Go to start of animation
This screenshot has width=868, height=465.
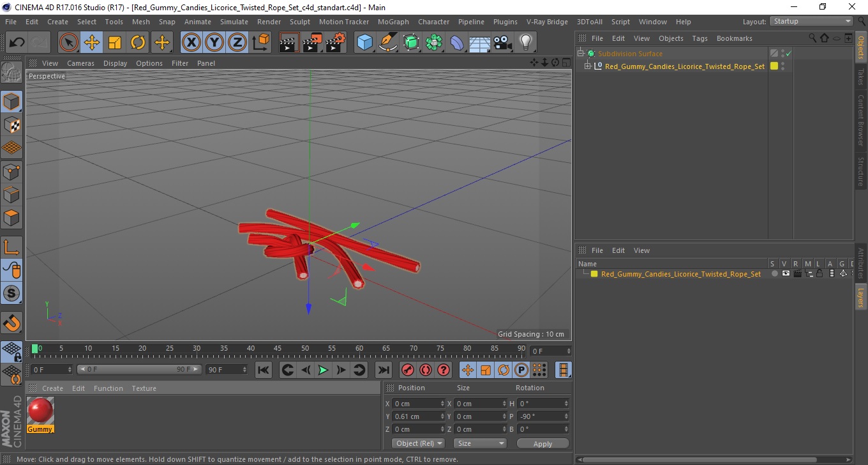pos(264,370)
